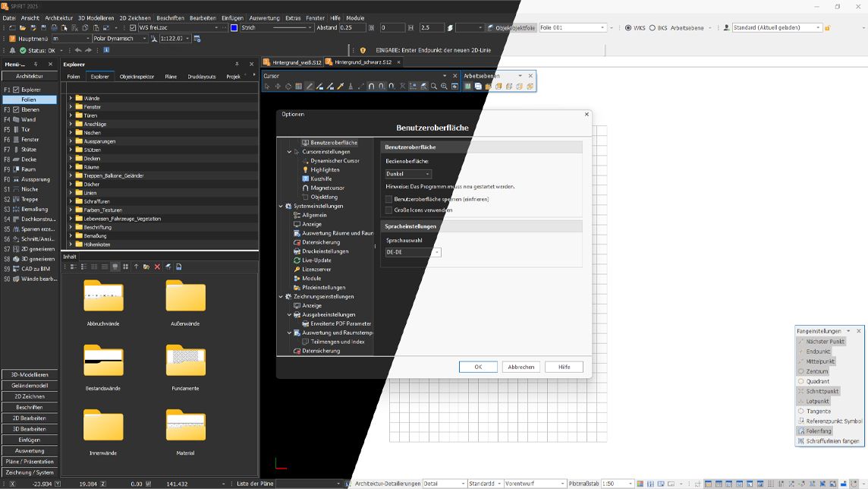The height and width of the screenshot is (489, 868).
Task: Open the Polar Dynamisch dropdown
Action: [x=120, y=39]
